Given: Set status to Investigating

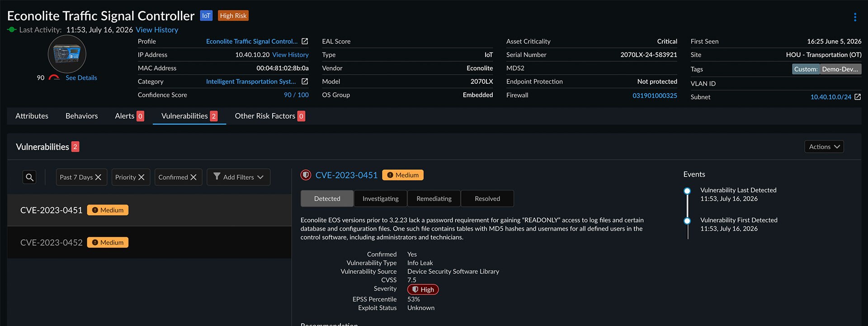Looking at the screenshot, I should [381, 198].
